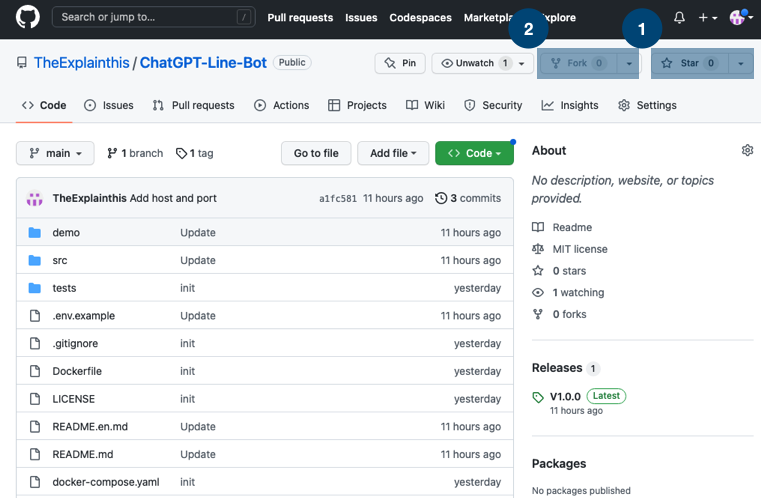The height and width of the screenshot is (498, 761).
Task: Open the Dockerfile file
Action: [77, 371]
